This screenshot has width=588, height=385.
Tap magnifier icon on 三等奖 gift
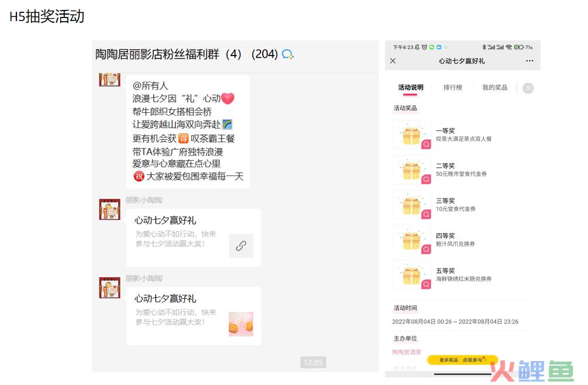pos(426,214)
